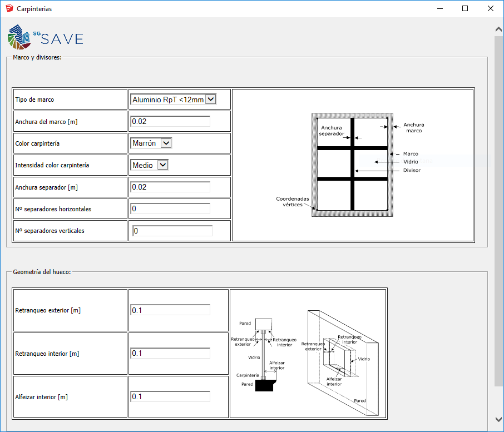This screenshot has width=504, height=432.
Task: Click the vertical scrollbar thumb
Action: point(498,211)
